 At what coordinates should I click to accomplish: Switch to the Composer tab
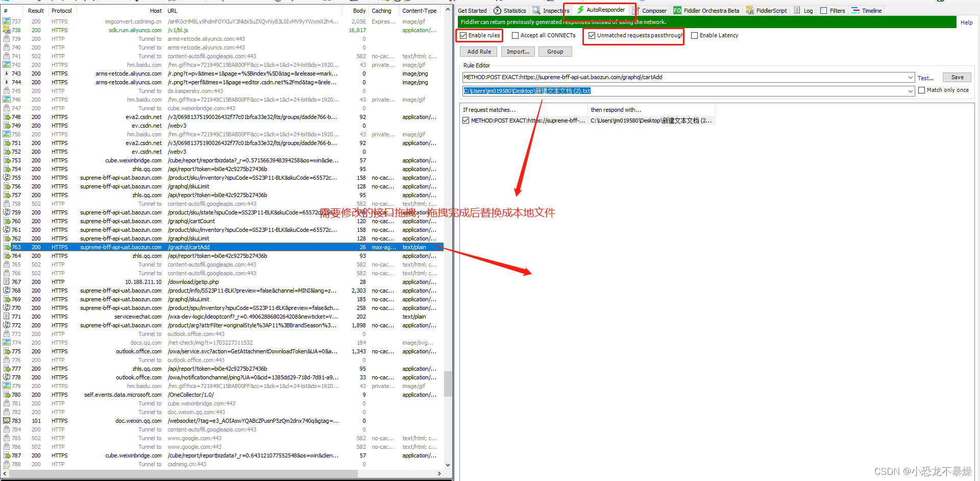coord(650,11)
